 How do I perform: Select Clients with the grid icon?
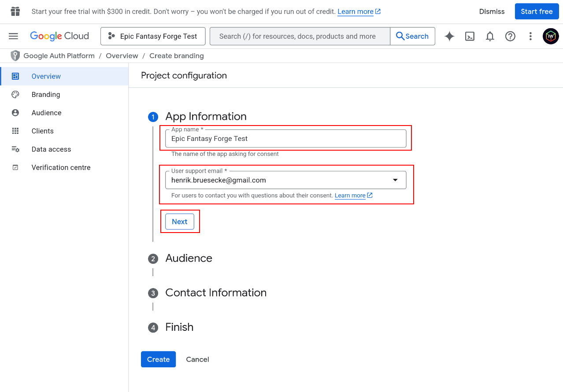click(x=15, y=131)
